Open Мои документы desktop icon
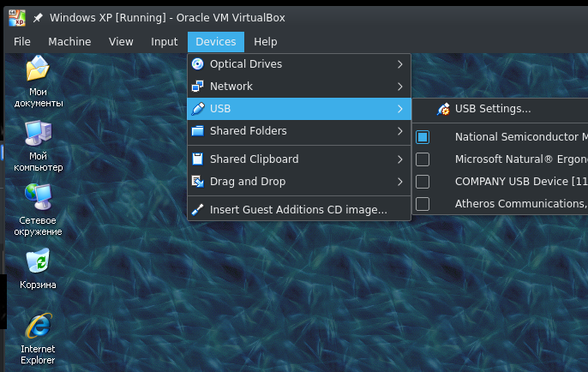Screen dimensions: 588x372 [38, 81]
